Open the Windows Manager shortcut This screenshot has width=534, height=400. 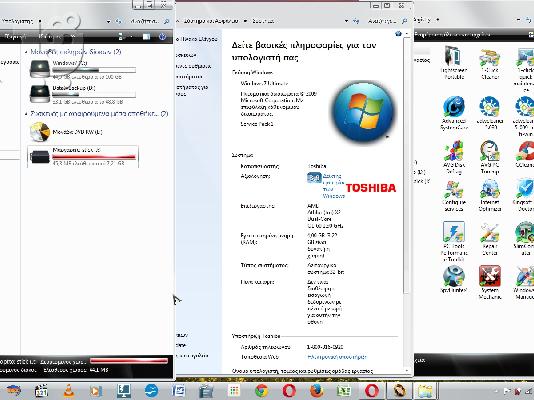524,283
